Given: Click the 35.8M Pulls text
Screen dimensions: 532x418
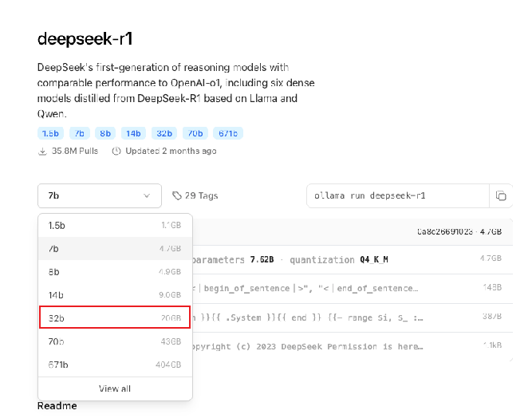Looking at the screenshot, I should coord(75,151).
